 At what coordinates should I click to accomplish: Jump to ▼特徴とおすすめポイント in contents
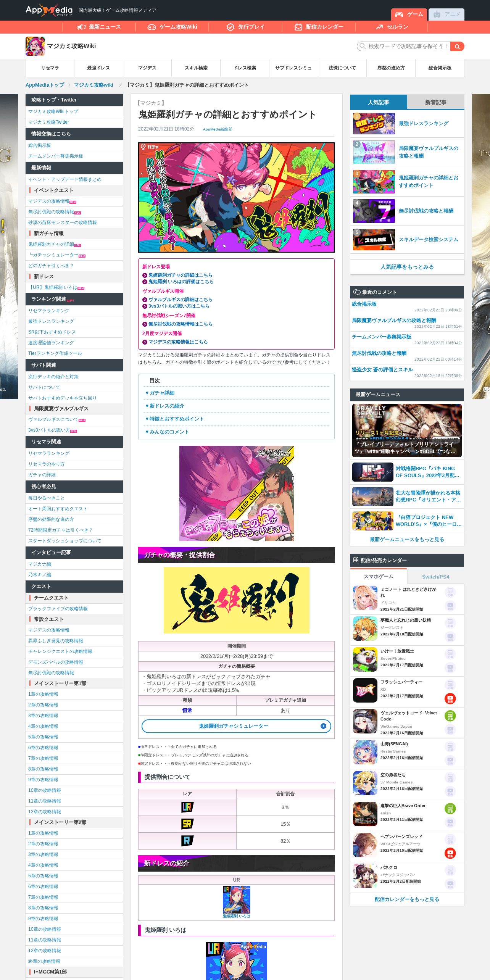(174, 419)
